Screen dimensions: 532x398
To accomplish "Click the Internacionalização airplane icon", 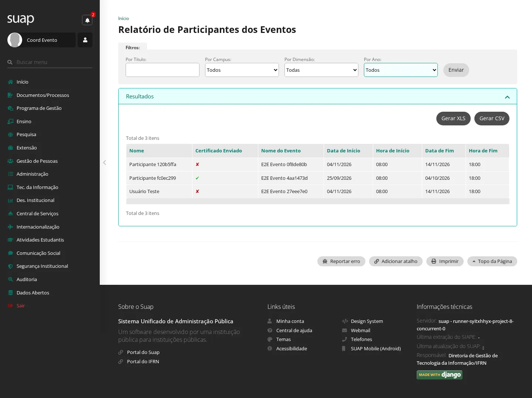I will 10,227.
